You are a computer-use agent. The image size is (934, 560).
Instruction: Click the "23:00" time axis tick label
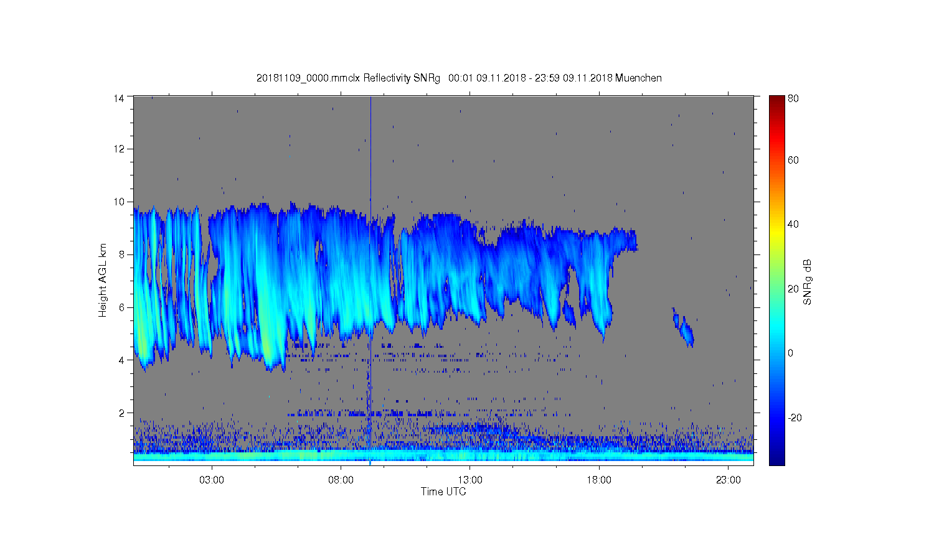(729, 480)
